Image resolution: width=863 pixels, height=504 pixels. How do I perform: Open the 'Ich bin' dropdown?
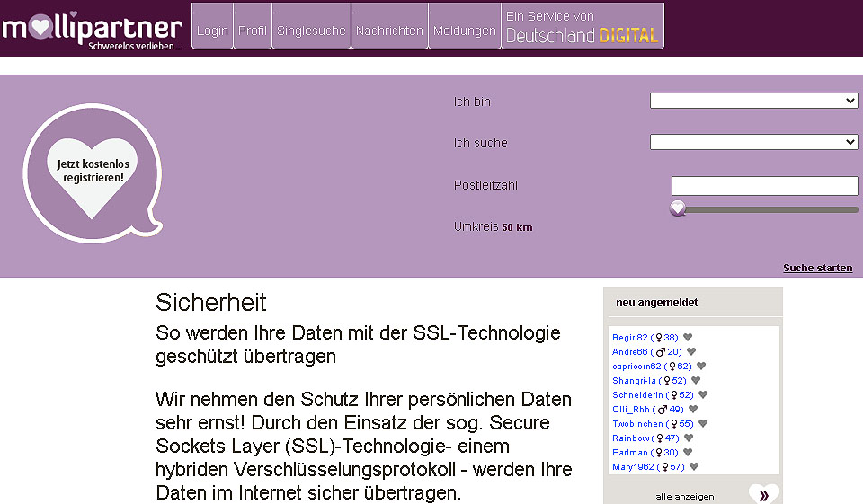[753, 101]
